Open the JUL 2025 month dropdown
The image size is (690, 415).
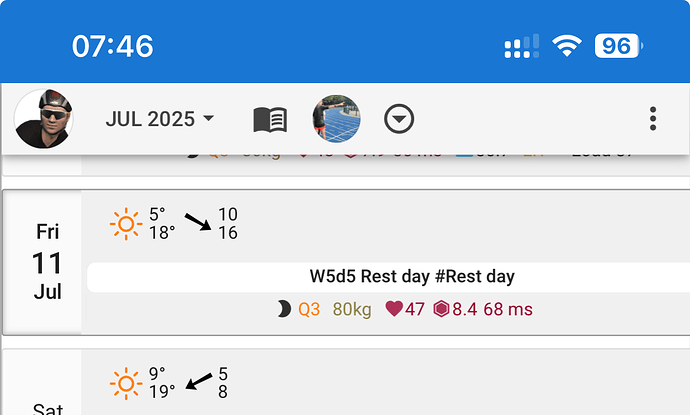[160, 120]
